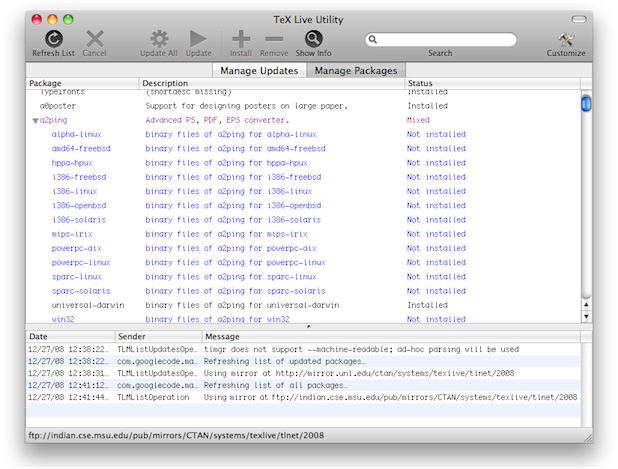Switch to Manage Packages tab

pos(356,70)
